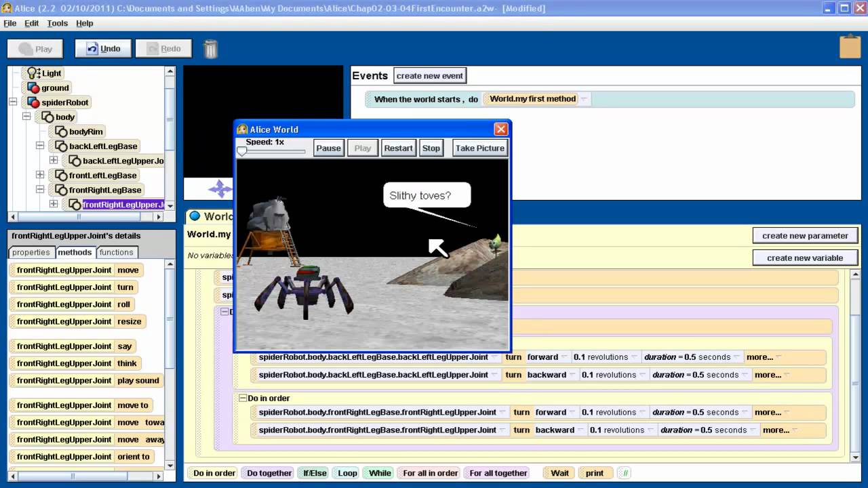Click the camera move arrows control

(x=220, y=188)
